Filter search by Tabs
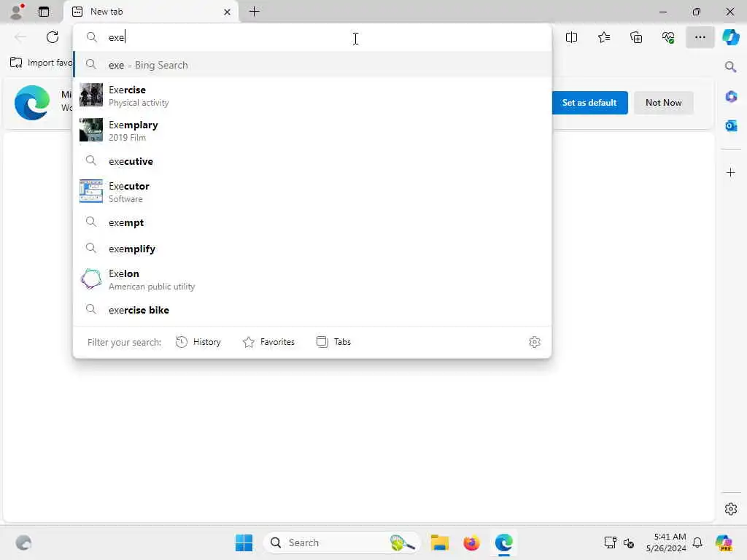This screenshot has height=560, width=747. coord(333,342)
